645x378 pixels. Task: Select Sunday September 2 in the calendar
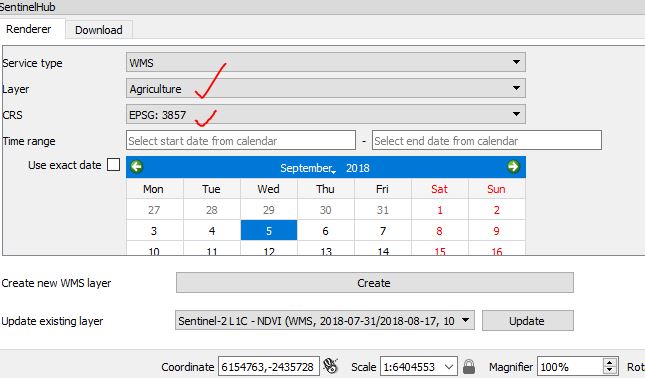tap(497, 210)
